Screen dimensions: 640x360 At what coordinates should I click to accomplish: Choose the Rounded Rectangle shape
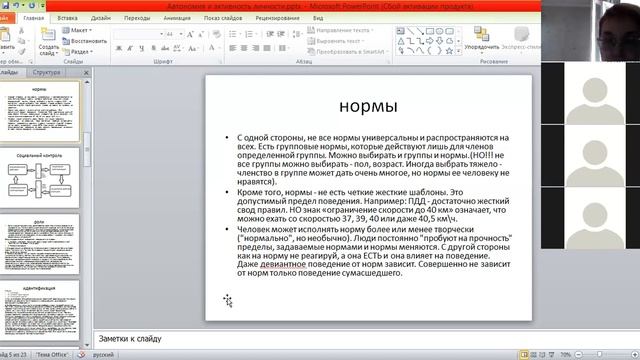point(449,31)
